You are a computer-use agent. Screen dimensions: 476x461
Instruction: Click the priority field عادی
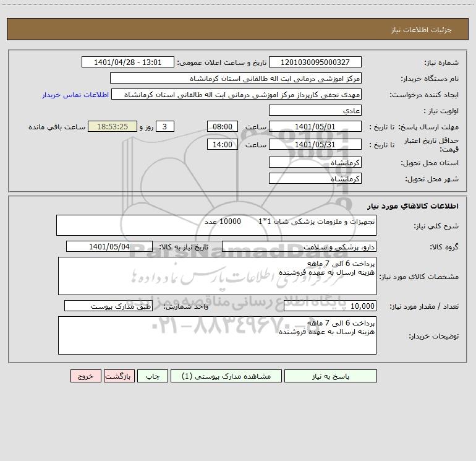pos(315,110)
